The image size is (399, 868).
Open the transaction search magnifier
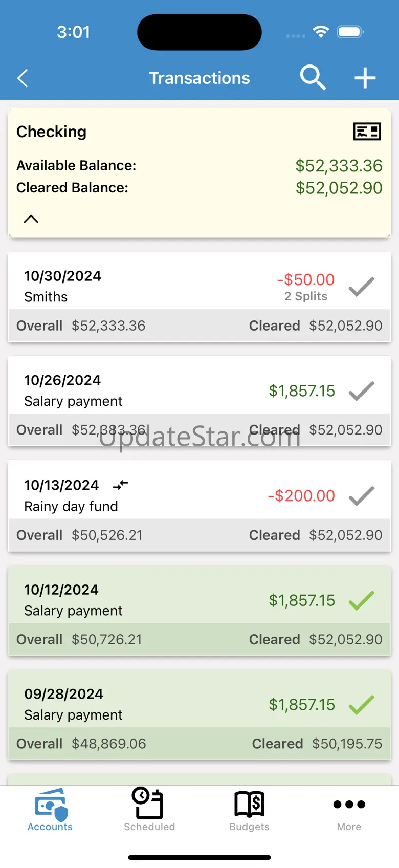click(x=313, y=78)
